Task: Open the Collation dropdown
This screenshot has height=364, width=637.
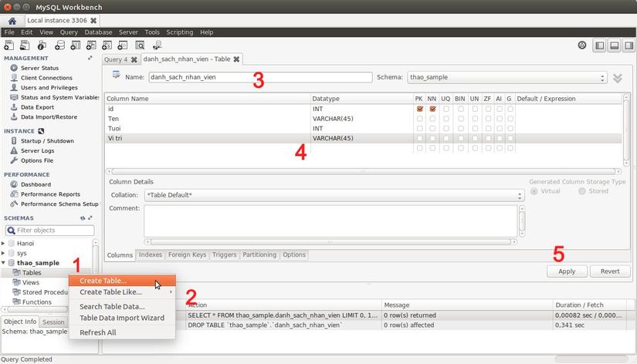Action: pos(334,195)
